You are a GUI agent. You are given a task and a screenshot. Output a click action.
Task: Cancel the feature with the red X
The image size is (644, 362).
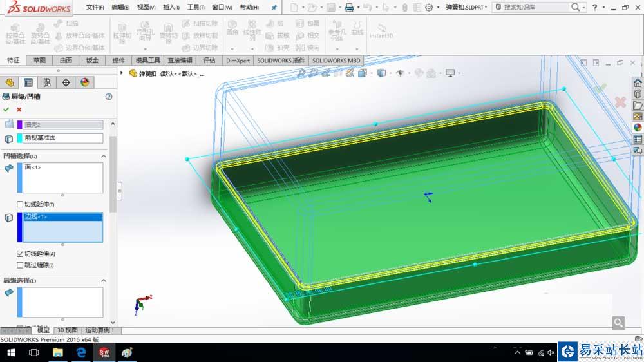pos(19,110)
